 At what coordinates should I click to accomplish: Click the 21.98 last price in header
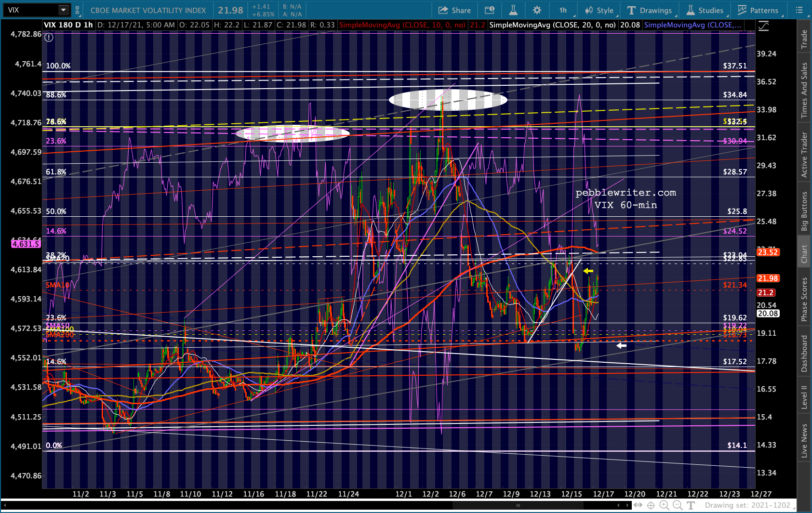[230, 10]
